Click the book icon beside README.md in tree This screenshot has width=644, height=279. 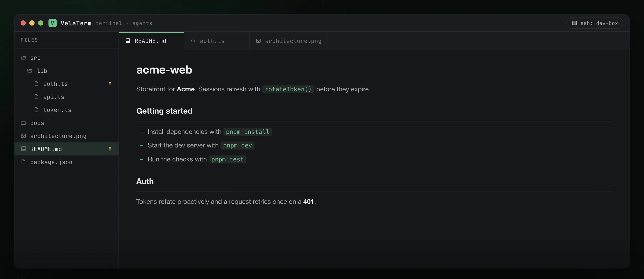23,149
